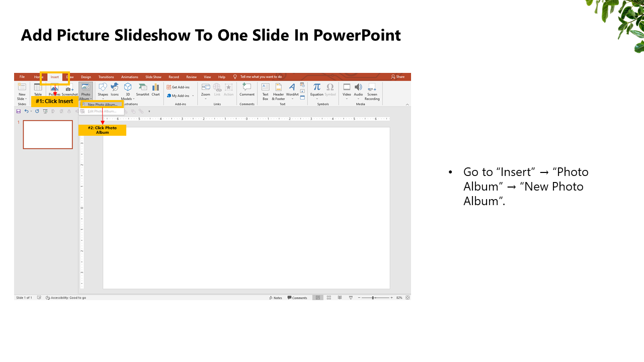The image size is (644, 362).
Task: Open the Shapes gallery
Action: coord(103,90)
